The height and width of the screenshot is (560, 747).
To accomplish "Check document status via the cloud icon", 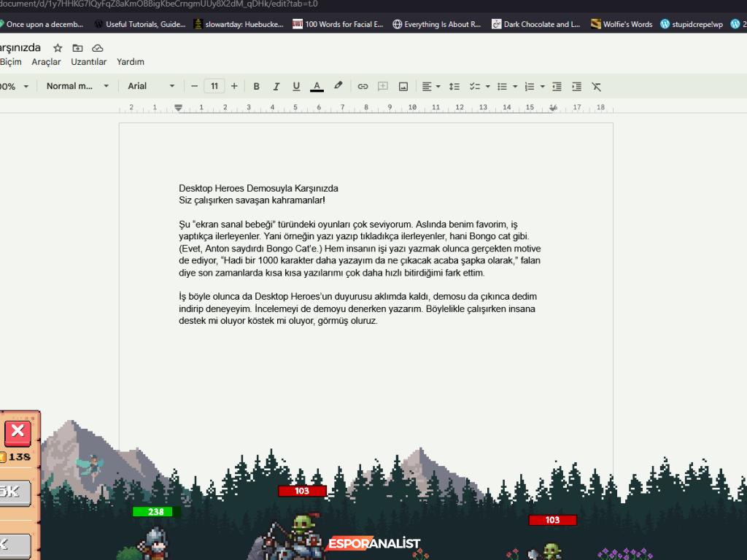I will coord(97,47).
